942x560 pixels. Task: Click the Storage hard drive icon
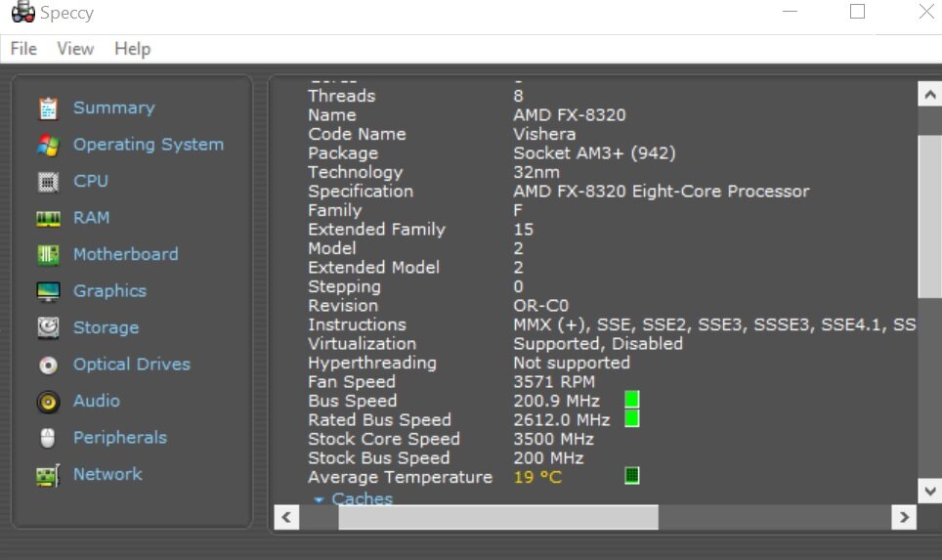pyautogui.click(x=48, y=328)
